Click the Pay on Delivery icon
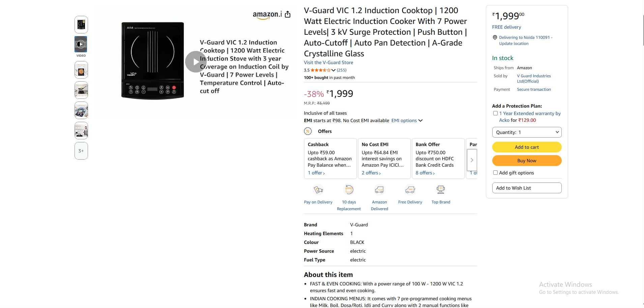This screenshot has height=308, width=644. coord(318,190)
